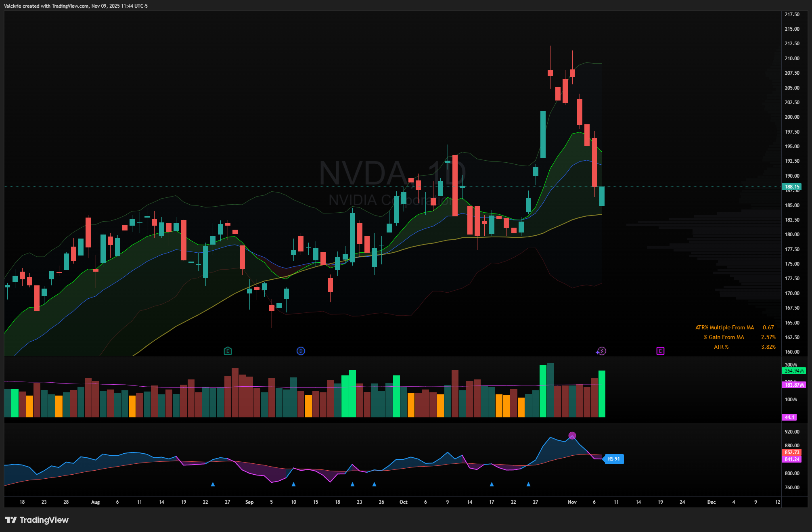The width and height of the screenshot is (812, 532).
Task: Click the RS 91 blue label tag
Action: [613, 459]
